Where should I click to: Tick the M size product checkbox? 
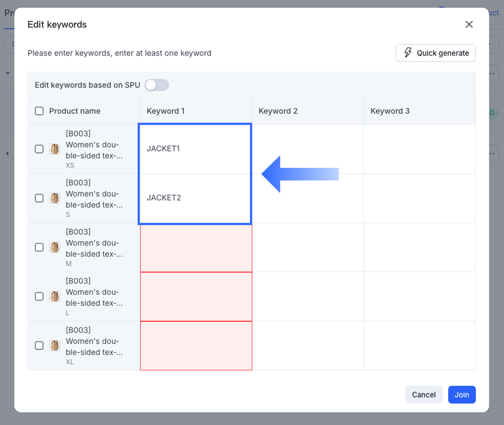coord(39,247)
